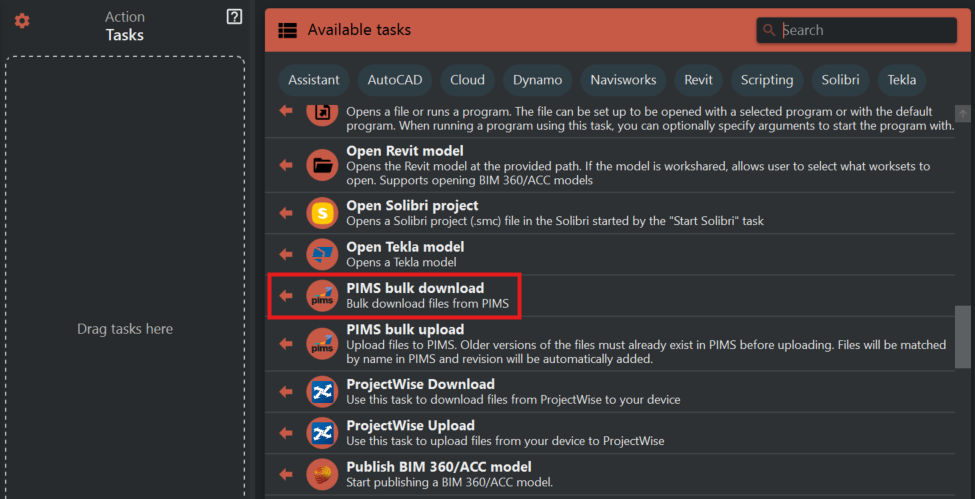Click the open file or program task icon
This screenshot has width=975, height=499.
[x=323, y=114]
